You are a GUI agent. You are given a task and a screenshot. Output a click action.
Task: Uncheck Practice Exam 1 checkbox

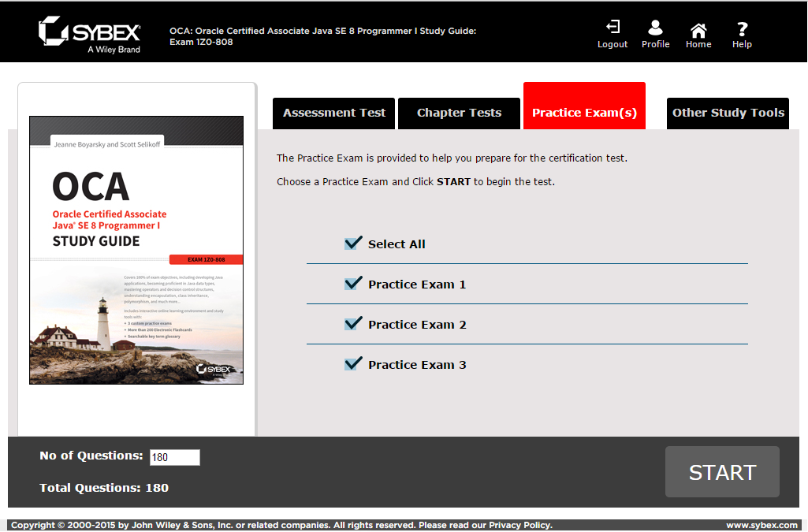tap(353, 283)
